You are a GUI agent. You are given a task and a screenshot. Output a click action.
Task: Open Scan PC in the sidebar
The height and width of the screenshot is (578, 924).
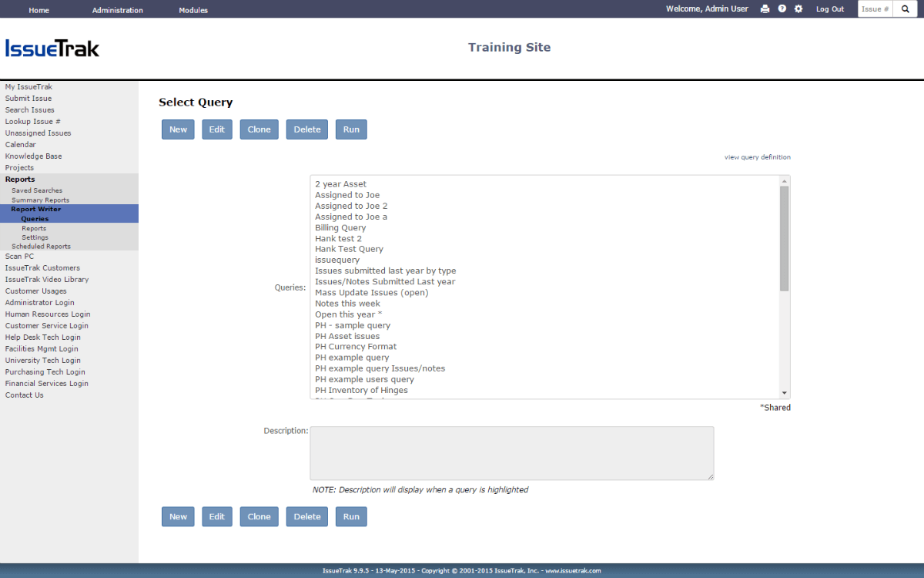(19, 257)
